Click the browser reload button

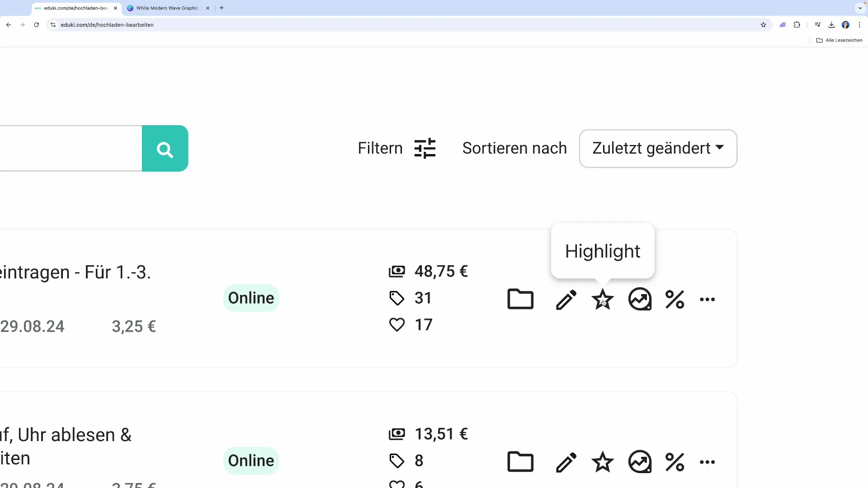[x=37, y=25]
